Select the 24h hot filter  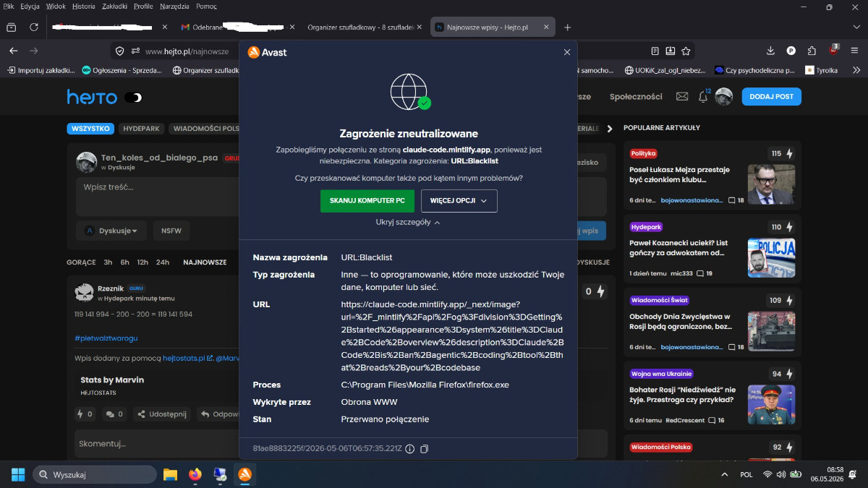pyautogui.click(x=163, y=262)
